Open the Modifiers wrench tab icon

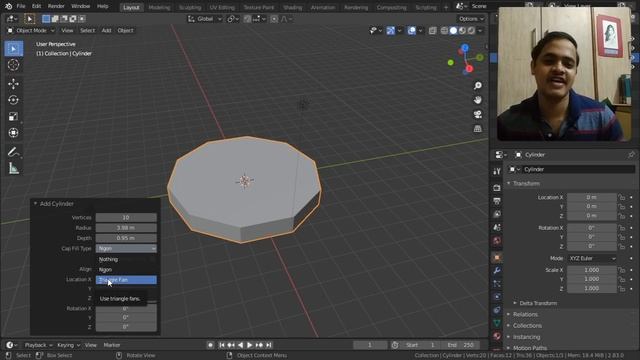[497, 271]
